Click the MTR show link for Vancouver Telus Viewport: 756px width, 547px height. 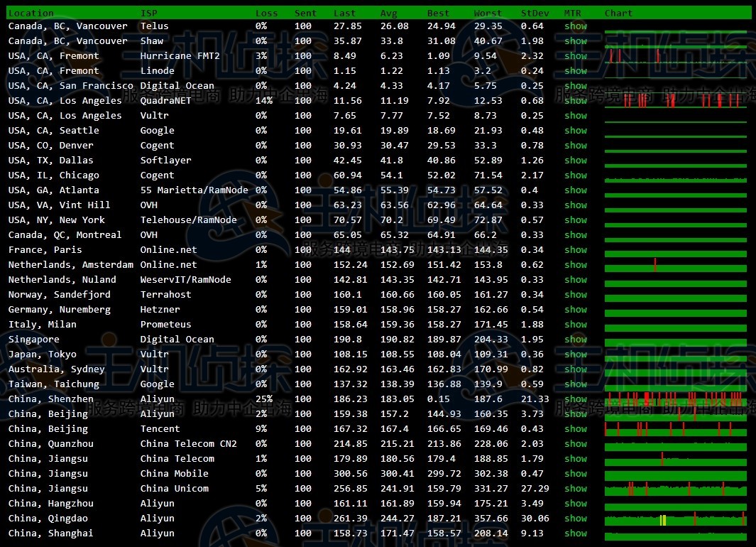tap(576, 26)
